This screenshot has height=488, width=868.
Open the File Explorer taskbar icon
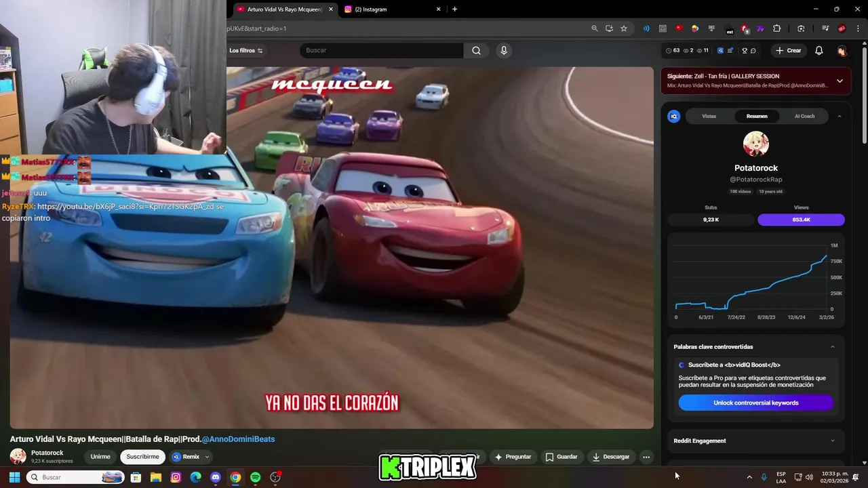pyautogui.click(x=155, y=477)
